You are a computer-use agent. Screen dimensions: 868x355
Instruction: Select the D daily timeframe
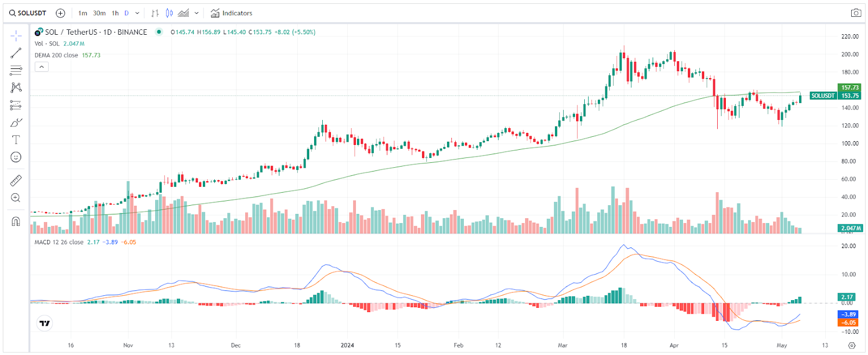click(126, 13)
